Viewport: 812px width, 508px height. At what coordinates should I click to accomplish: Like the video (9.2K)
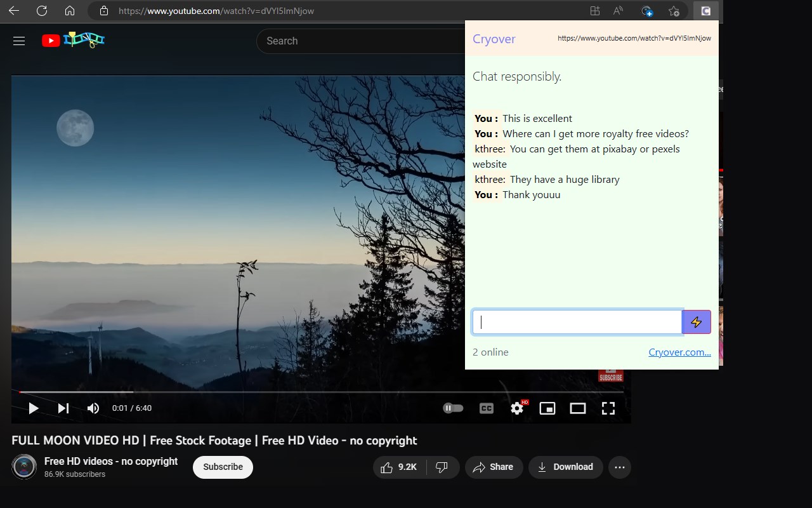coord(400,467)
